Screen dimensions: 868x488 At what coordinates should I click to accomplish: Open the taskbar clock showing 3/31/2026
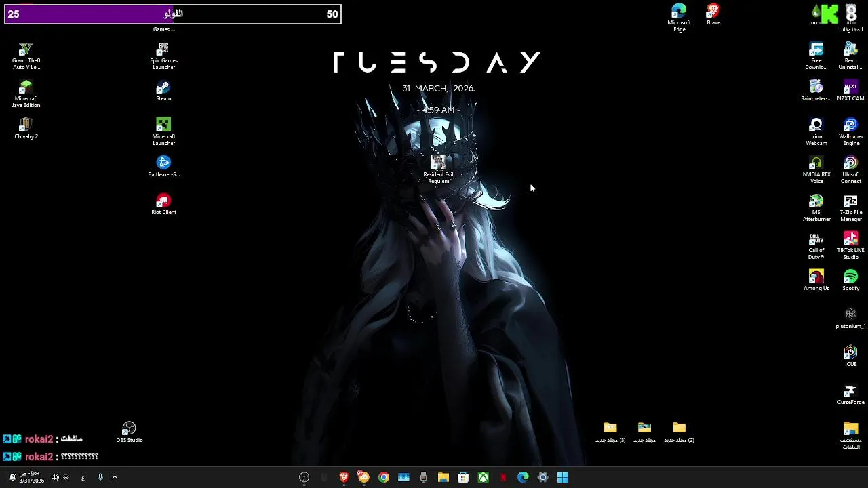[x=31, y=477]
